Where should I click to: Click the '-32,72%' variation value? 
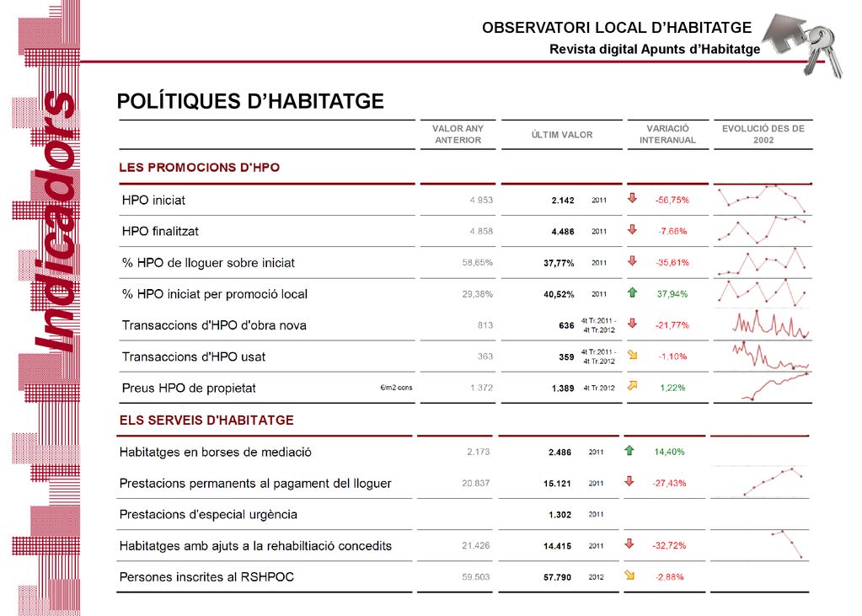tap(669, 545)
